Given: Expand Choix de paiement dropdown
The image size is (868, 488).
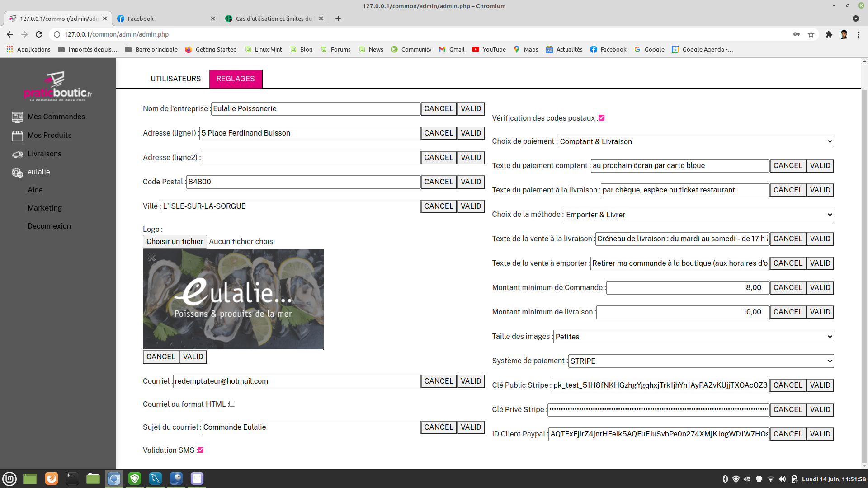Looking at the screenshot, I should click(x=695, y=141).
